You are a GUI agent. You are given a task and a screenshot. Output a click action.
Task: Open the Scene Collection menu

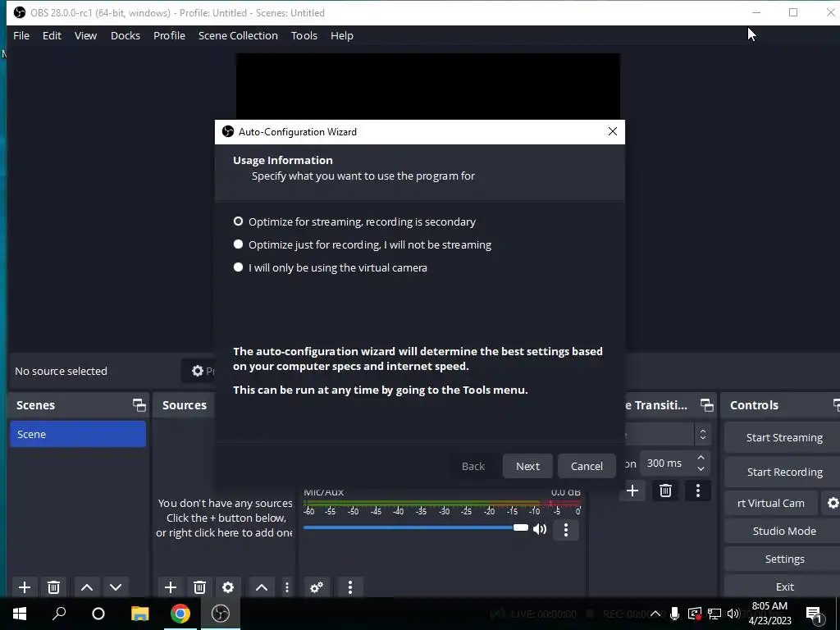[238, 35]
